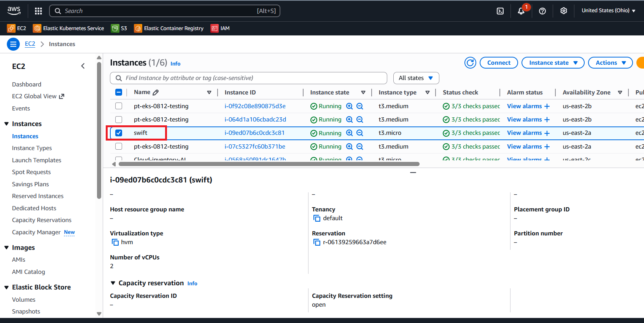Add alarm plus icon on swift row
This screenshot has height=323, width=644.
[547, 133]
